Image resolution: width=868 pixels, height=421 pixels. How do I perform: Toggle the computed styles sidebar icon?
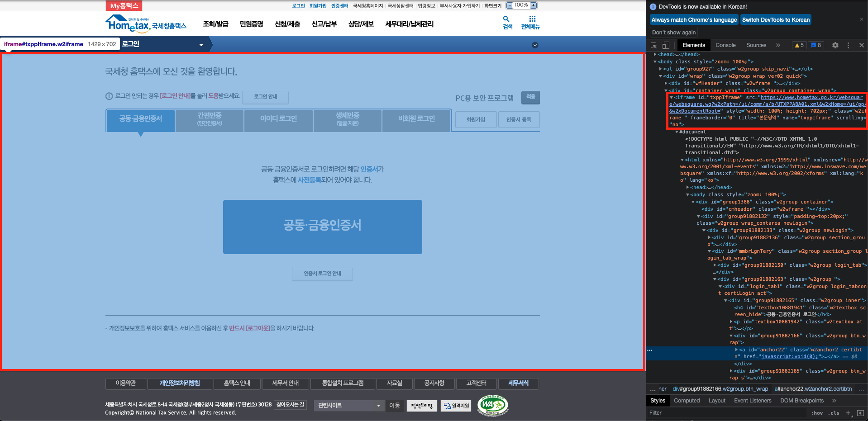tap(860, 413)
